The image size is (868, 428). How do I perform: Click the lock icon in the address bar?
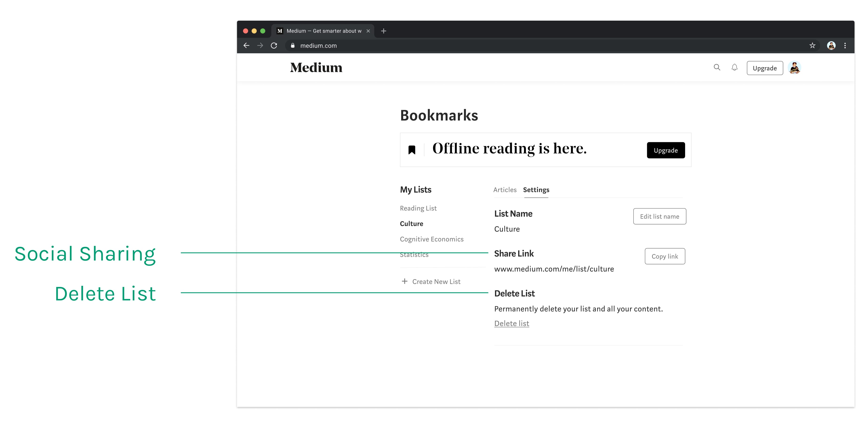pos(292,46)
